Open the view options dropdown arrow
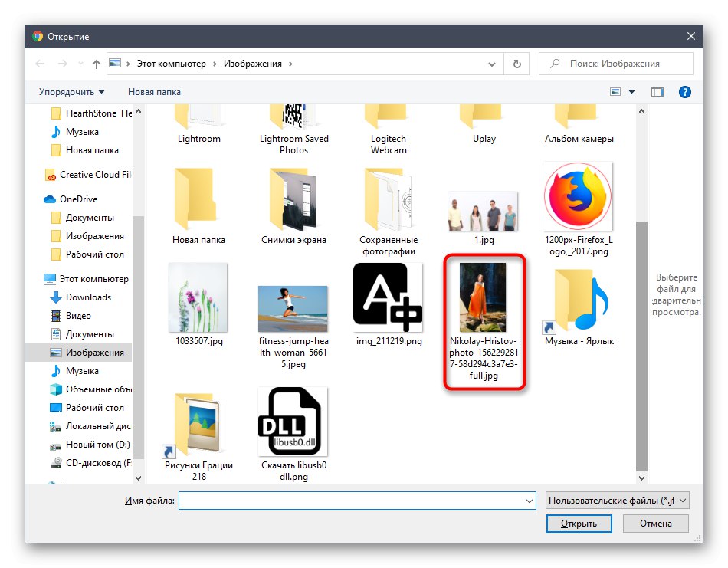This screenshot has height=568, width=728. (632, 92)
